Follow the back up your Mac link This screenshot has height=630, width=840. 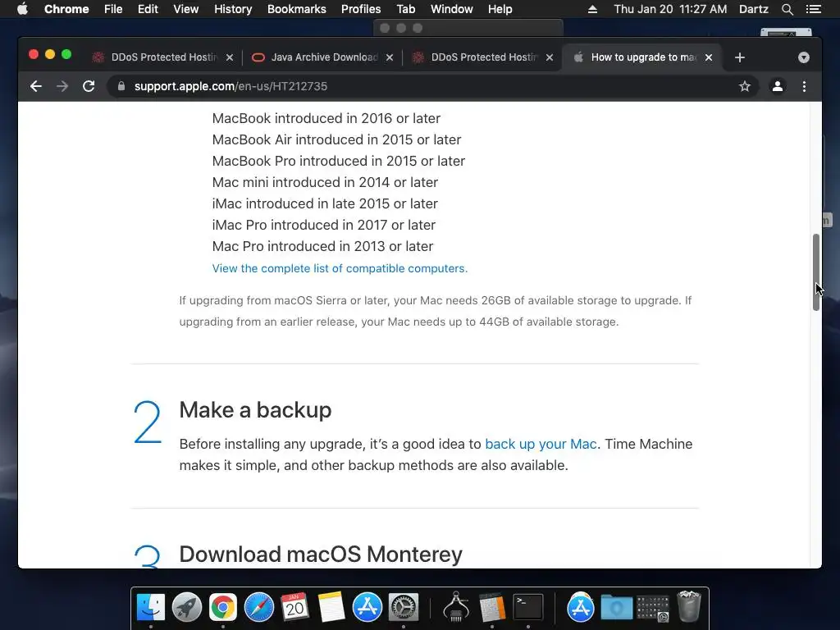[x=541, y=444]
